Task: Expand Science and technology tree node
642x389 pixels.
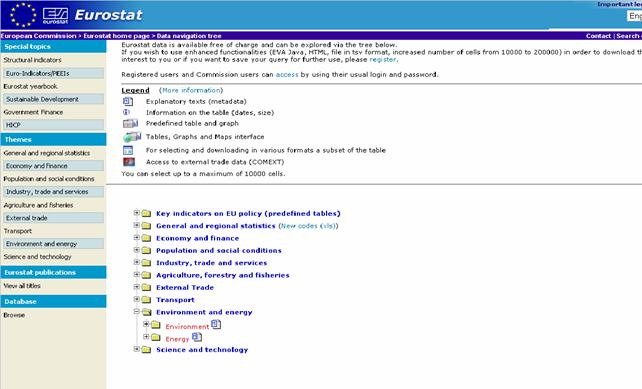Action: click(x=137, y=349)
